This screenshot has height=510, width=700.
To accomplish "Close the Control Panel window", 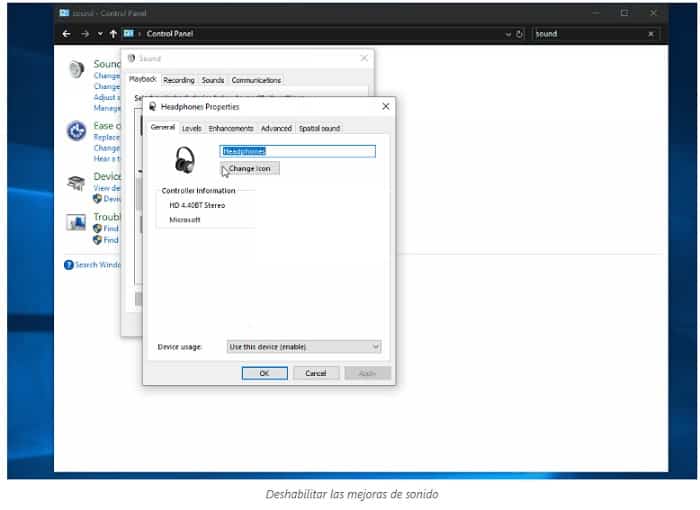I will pos(653,13).
